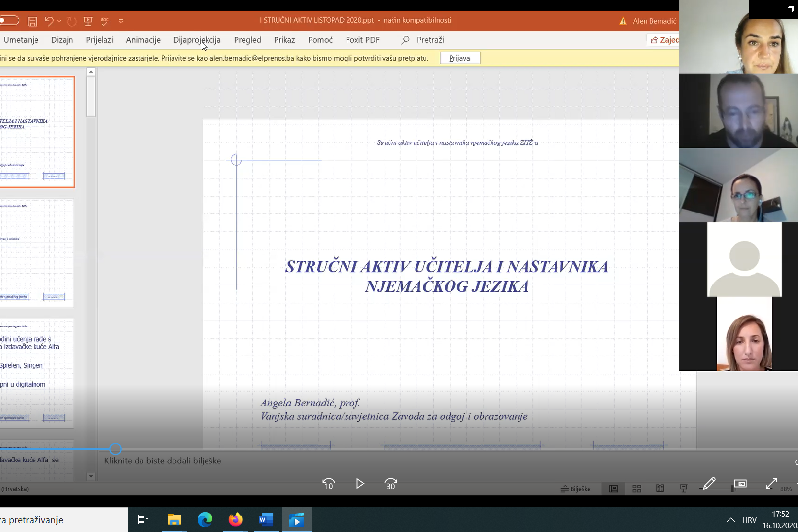Switch to the Animacije tab
This screenshot has width=798, height=532.
(x=143, y=40)
